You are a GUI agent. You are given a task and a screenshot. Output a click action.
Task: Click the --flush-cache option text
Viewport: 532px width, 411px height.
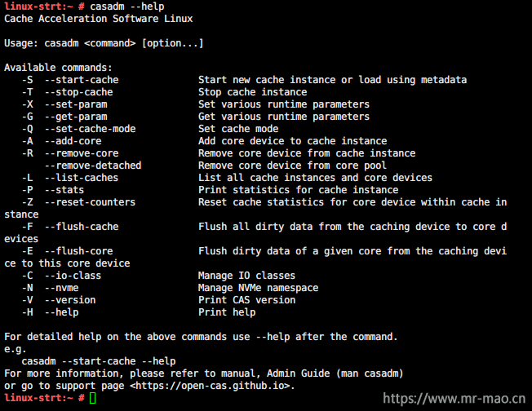coord(82,227)
